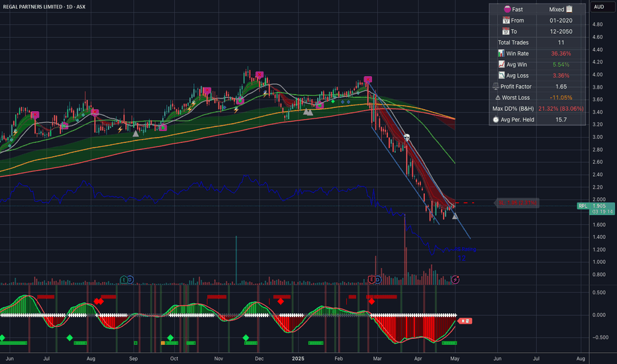Click the calendar icon next to From
This screenshot has height=364, width=617.
point(506,20)
